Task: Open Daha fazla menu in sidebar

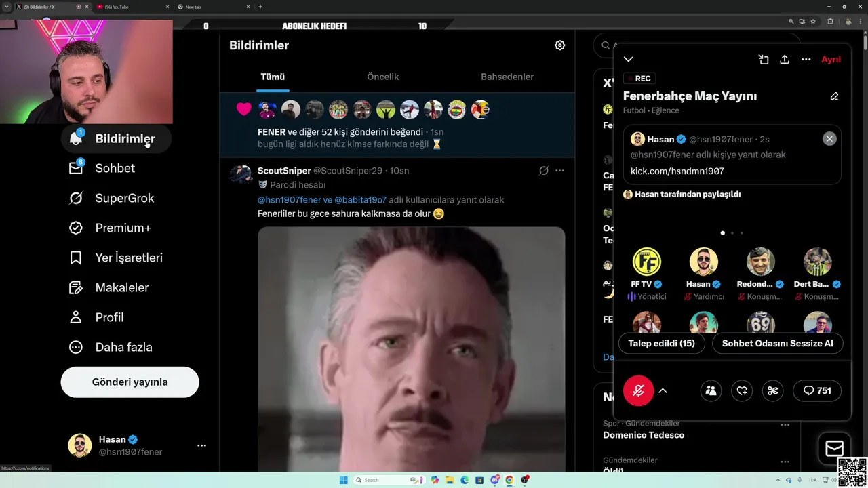Action: click(x=111, y=347)
